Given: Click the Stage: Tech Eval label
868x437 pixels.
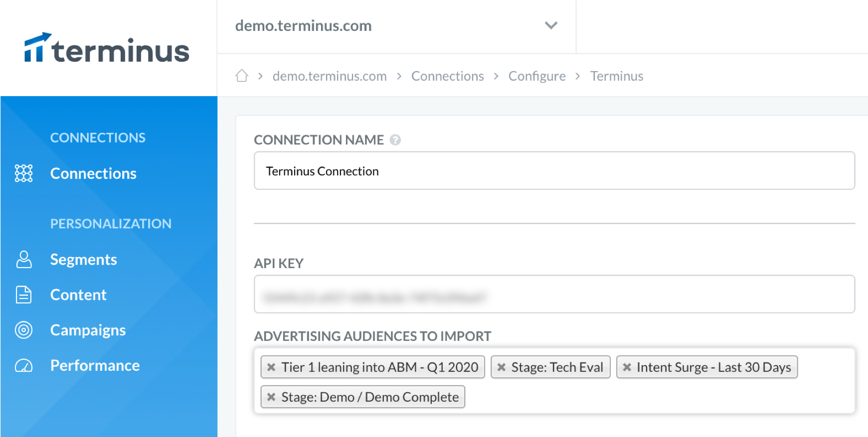Looking at the screenshot, I should click(x=557, y=367).
